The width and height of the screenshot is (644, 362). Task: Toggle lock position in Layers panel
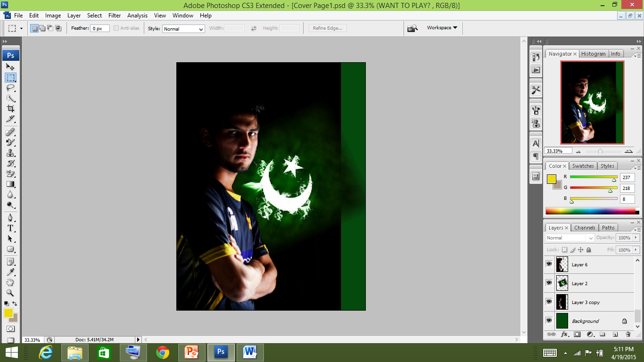click(x=581, y=250)
